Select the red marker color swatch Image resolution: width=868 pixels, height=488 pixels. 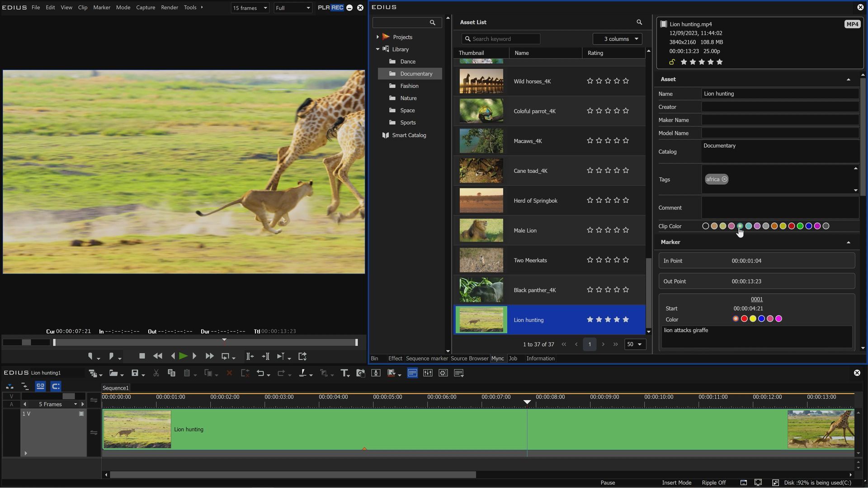tap(744, 319)
